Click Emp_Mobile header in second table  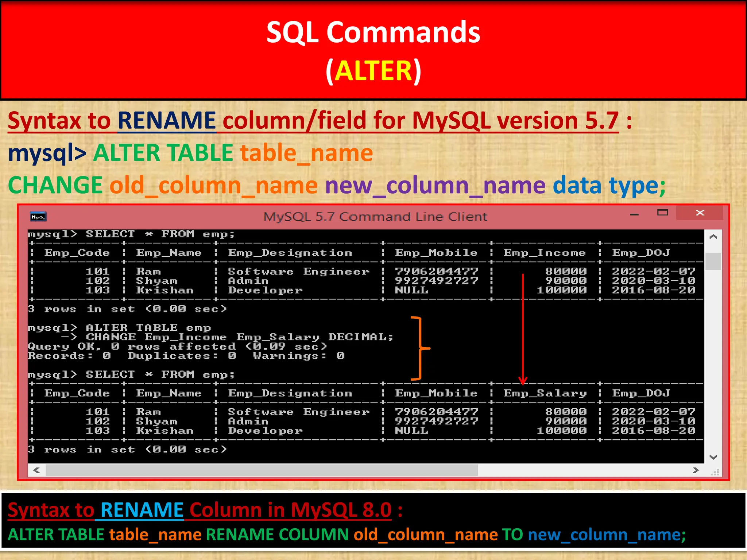click(x=436, y=393)
